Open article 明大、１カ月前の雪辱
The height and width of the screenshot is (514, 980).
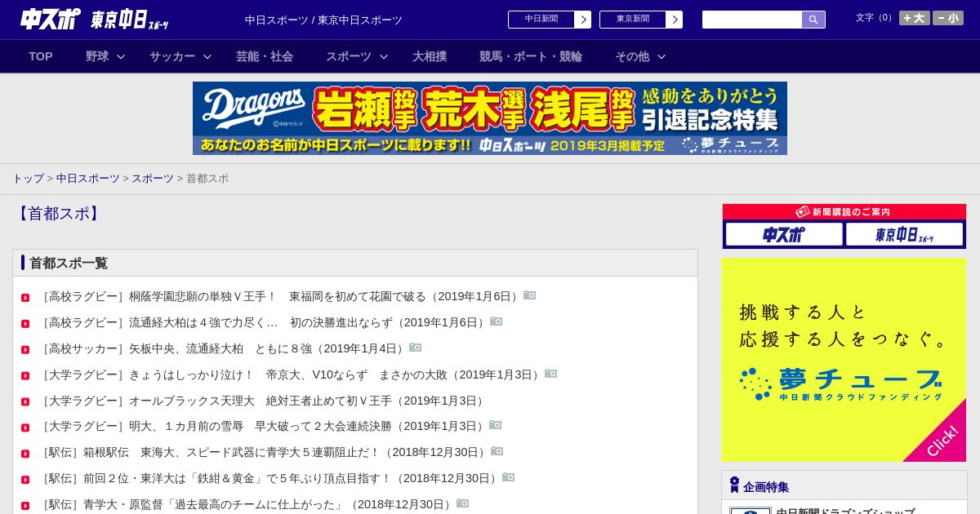pyautogui.click(x=264, y=426)
